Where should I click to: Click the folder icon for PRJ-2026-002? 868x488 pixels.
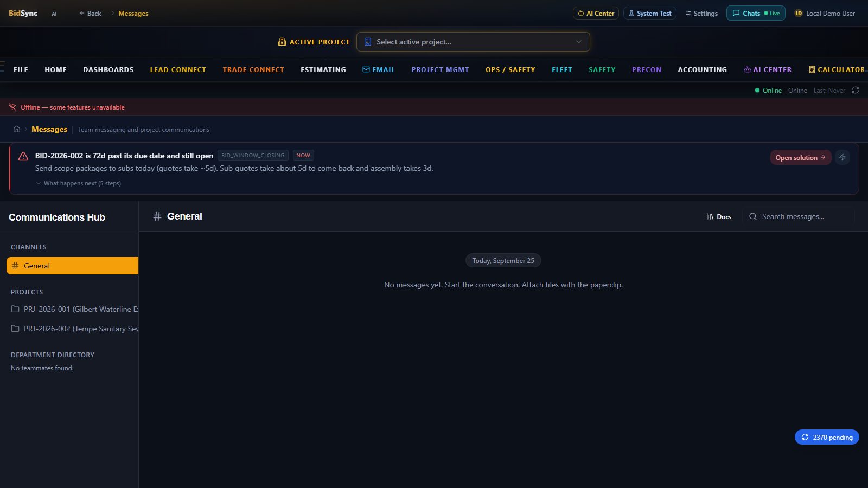click(x=15, y=329)
